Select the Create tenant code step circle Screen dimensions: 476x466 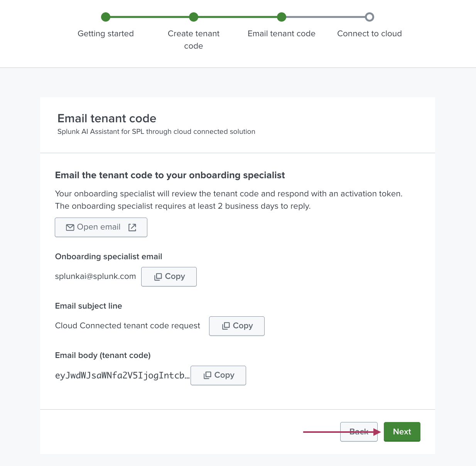coord(194,17)
